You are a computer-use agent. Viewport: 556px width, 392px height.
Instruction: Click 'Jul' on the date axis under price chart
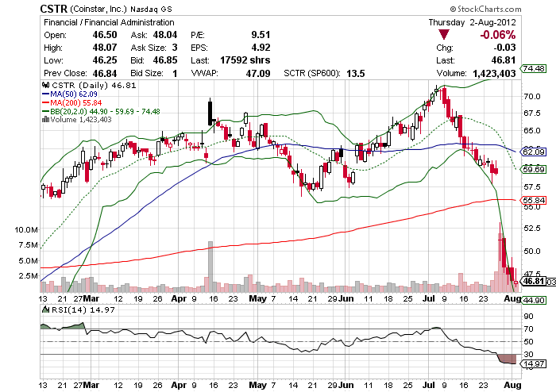[x=428, y=298]
